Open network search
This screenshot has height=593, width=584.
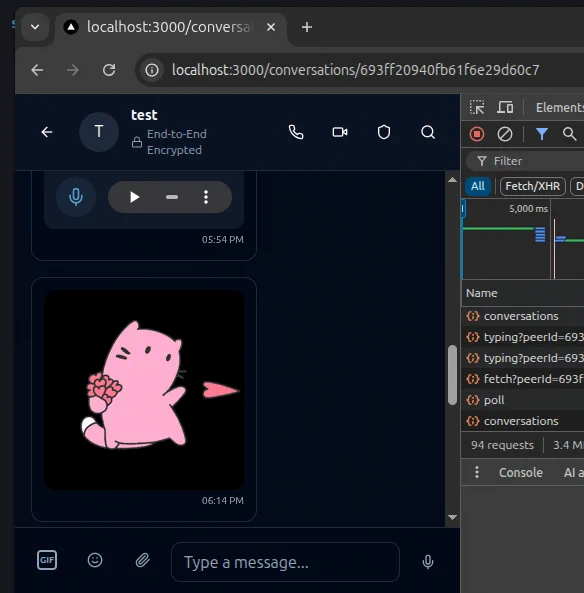[569, 134]
